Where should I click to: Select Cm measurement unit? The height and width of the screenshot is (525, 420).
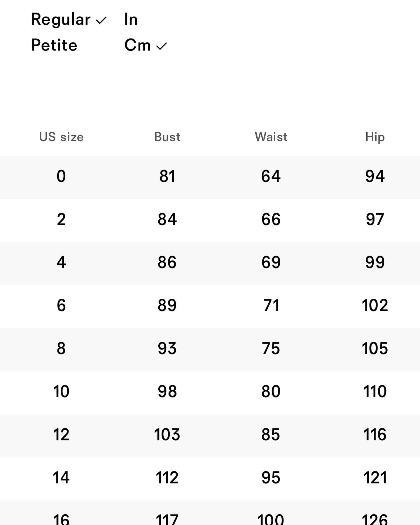click(137, 45)
